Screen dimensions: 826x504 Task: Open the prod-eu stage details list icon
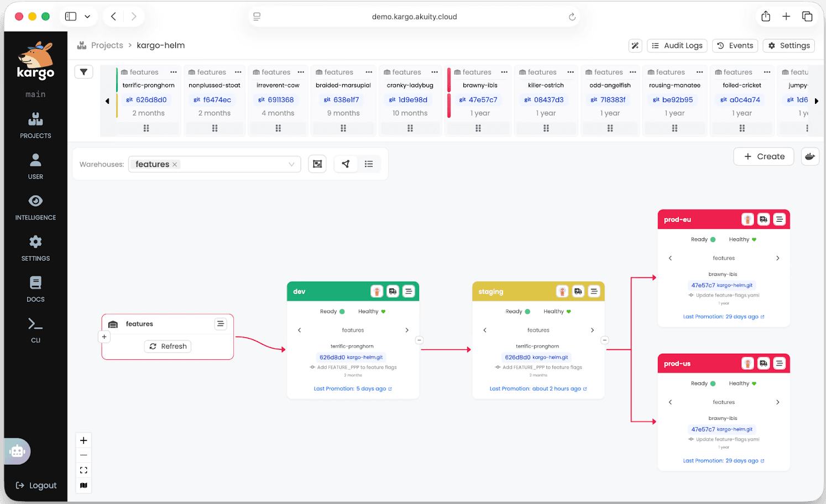click(x=780, y=219)
